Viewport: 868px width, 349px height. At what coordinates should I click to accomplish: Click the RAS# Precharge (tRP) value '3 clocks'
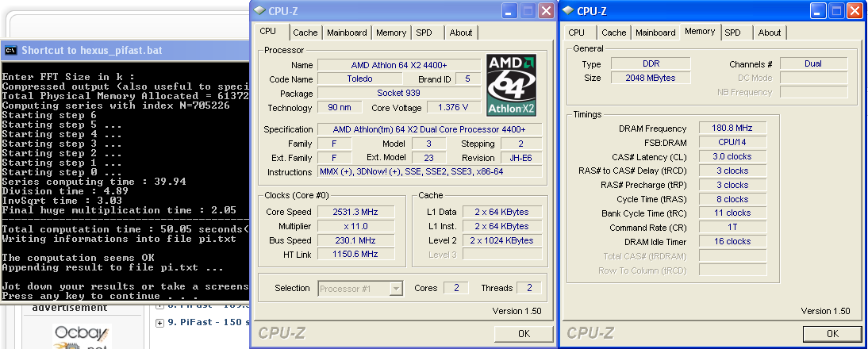tap(733, 185)
